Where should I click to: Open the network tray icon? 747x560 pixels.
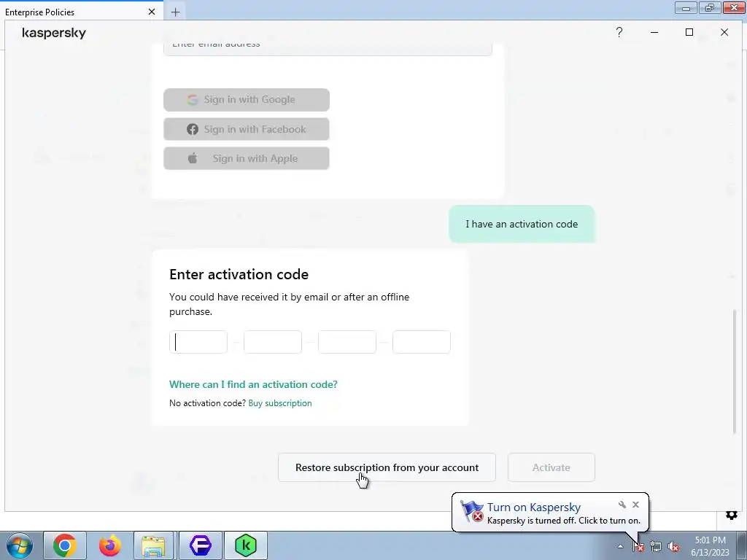point(656,547)
